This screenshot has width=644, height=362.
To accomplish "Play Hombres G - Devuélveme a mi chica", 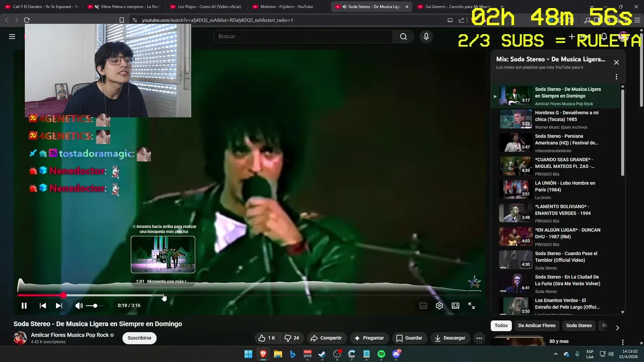I will click(556, 119).
